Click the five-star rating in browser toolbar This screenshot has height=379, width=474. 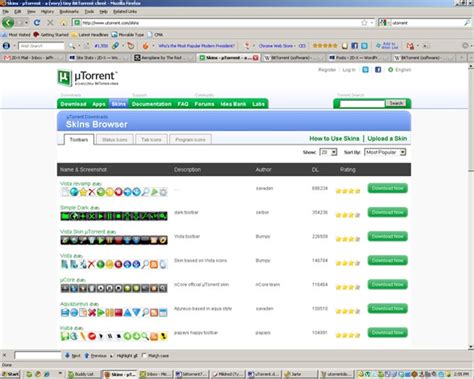click(x=325, y=46)
